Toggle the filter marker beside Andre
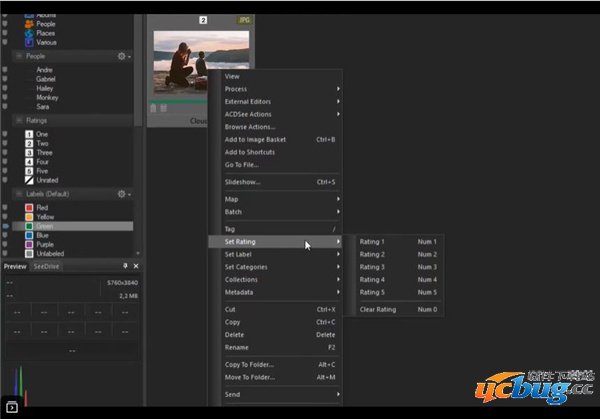The height and width of the screenshot is (419, 600). 5,70
